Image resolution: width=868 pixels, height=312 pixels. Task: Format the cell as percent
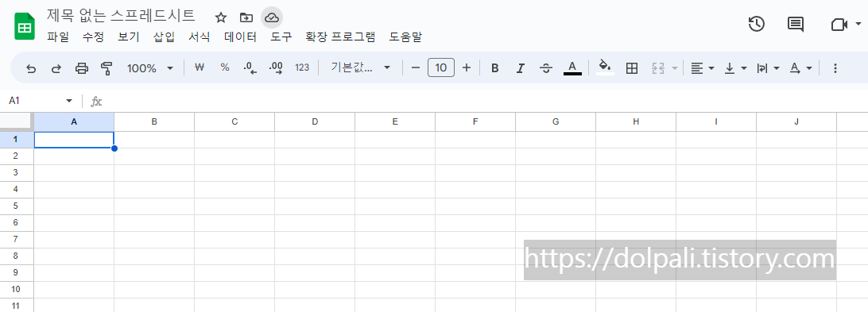pyautogui.click(x=225, y=67)
